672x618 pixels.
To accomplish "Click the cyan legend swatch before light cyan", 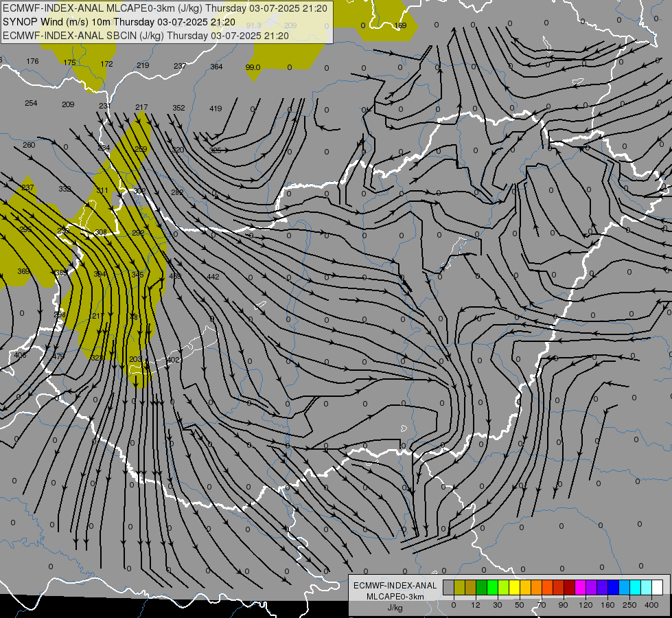I will pyautogui.click(x=635, y=588).
